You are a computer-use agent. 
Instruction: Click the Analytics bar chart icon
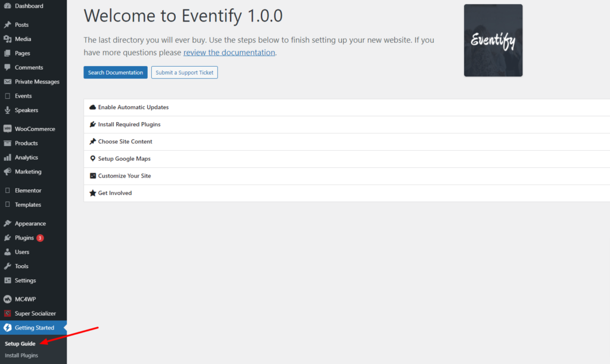click(7, 157)
